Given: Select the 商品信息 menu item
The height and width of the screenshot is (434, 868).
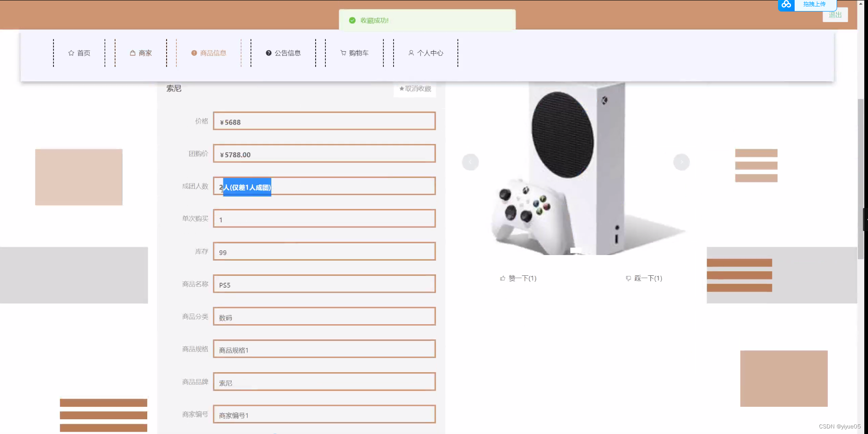Looking at the screenshot, I should [209, 53].
